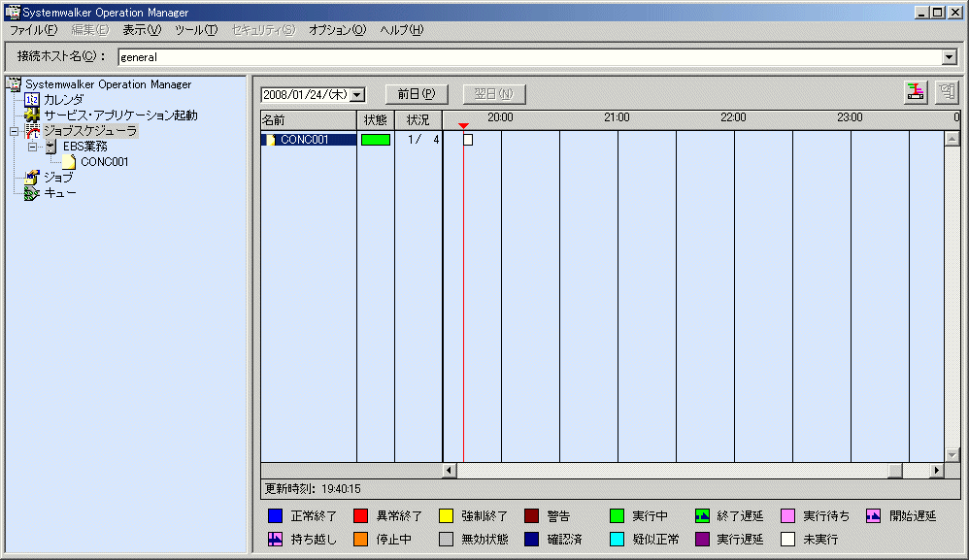969x560 pixels.
Task: Click the dark red 警告 legend swatch
Action: pyautogui.click(x=531, y=515)
